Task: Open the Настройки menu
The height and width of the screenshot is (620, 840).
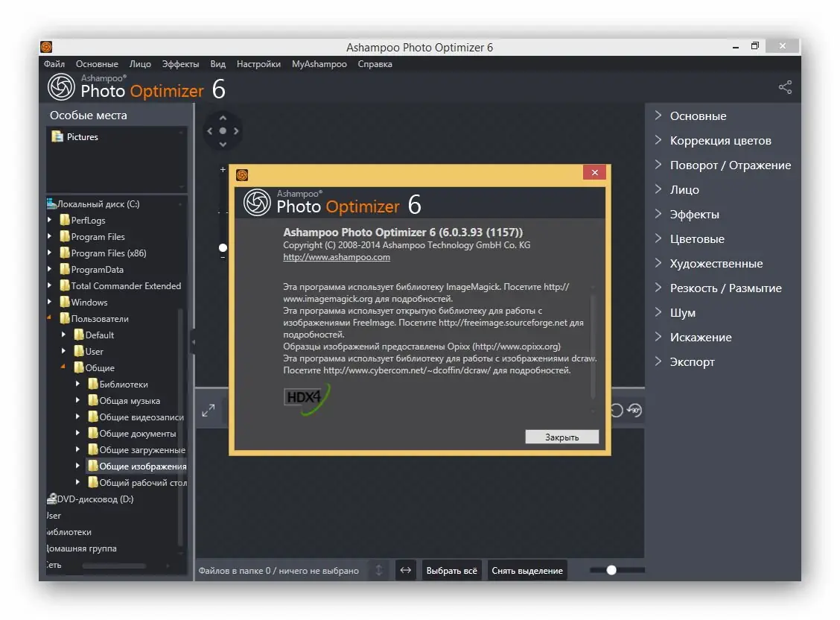Action: 258,64
